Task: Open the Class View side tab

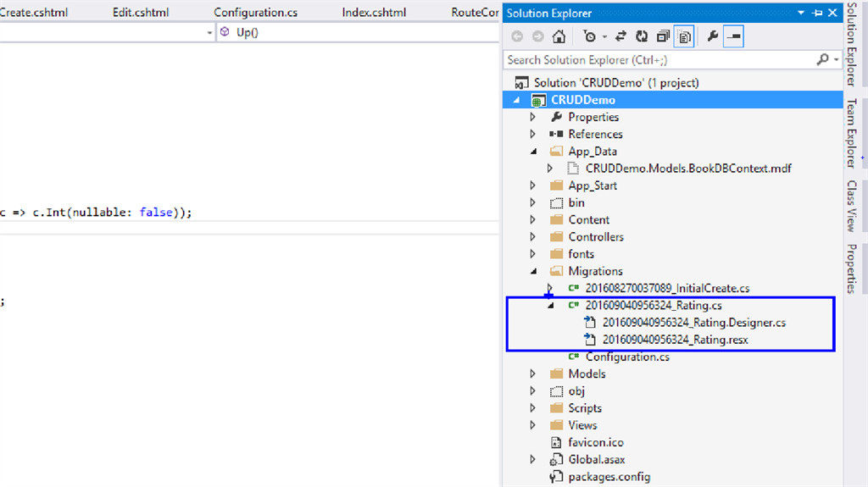Action: point(852,205)
